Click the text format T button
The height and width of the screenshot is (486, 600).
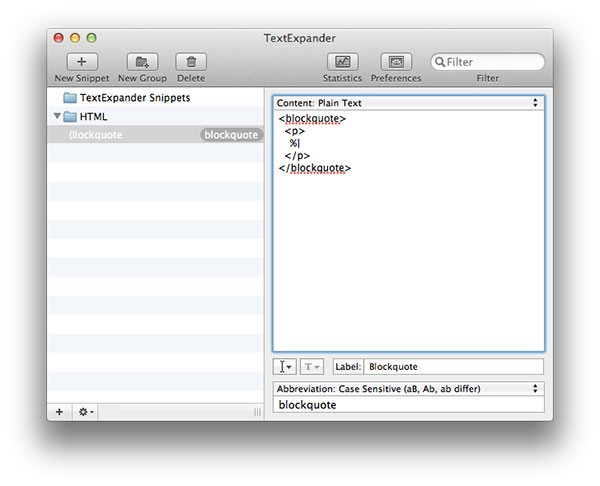click(x=311, y=367)
